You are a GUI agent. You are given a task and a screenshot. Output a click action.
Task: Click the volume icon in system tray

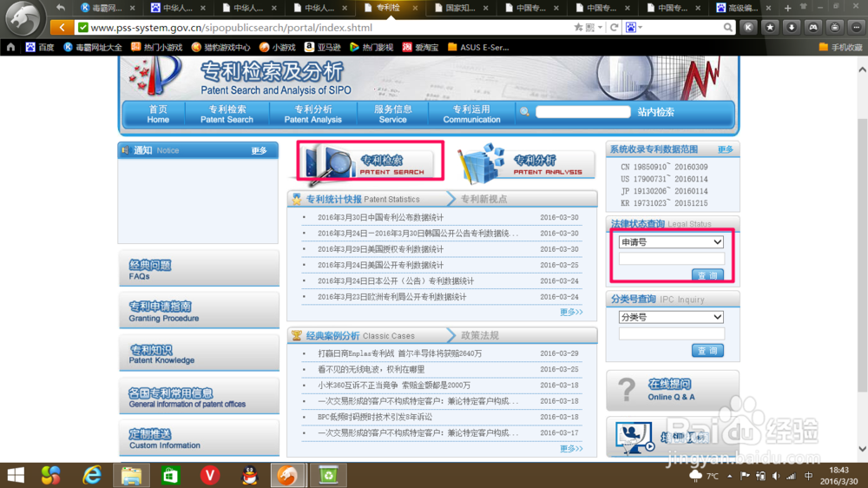pos(776,476)
